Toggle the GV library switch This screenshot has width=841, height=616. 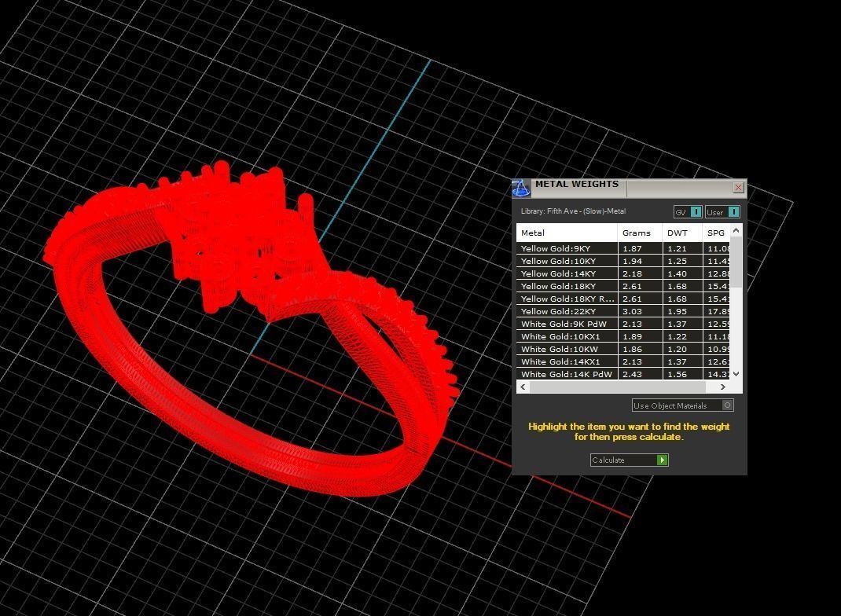click(688, 212)
